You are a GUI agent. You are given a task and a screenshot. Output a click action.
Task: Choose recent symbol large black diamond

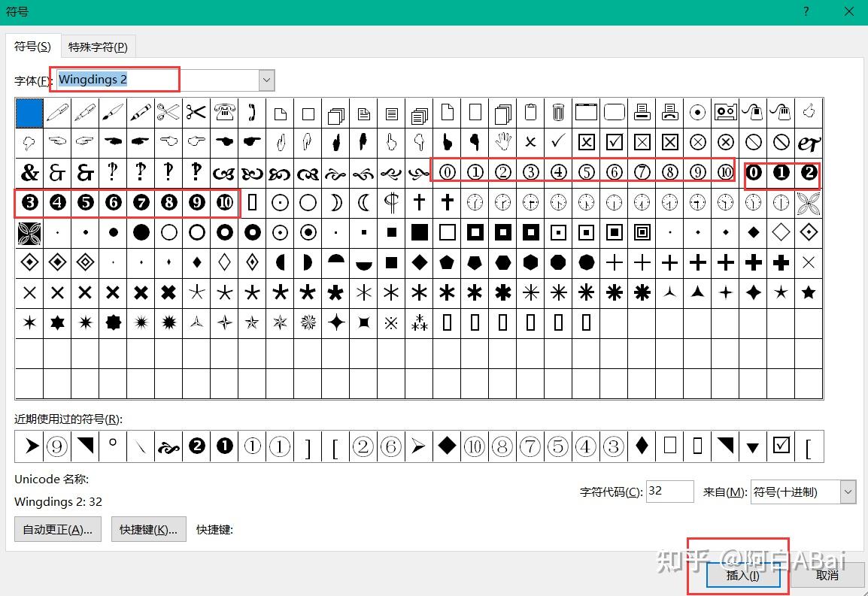pyautogui.click(x=447, y=446)
